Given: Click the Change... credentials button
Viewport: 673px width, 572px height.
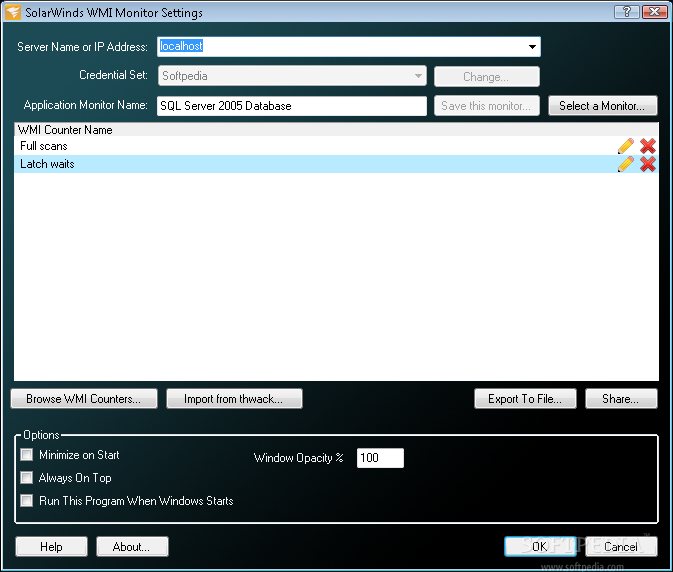Looking at the screenshot, I should coord(486,77).
